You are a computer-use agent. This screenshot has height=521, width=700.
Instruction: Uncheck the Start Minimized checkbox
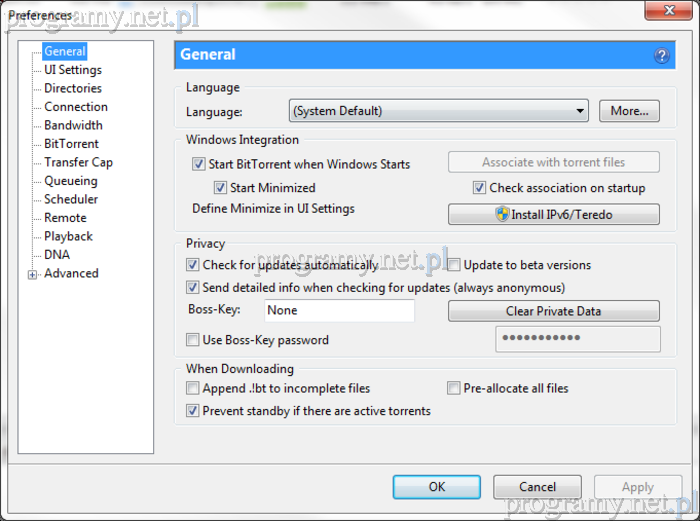pos(220,188)
